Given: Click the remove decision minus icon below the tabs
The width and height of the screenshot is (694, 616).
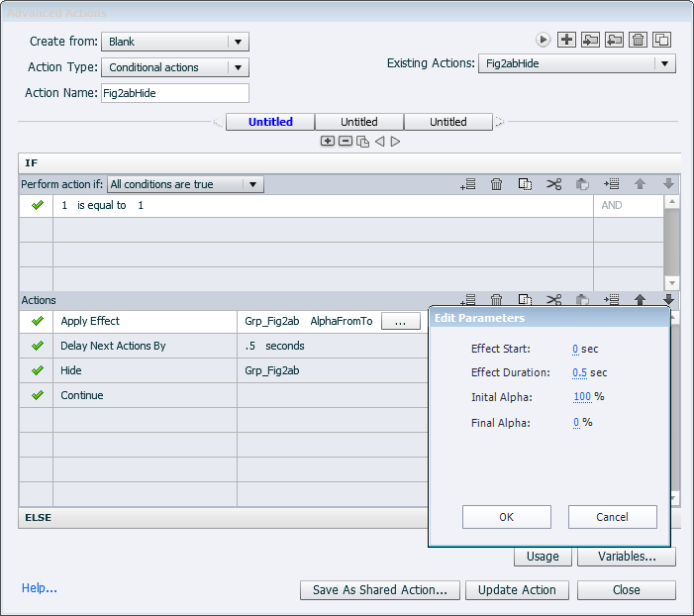Looking at the screenshot, I should pos(346,142).
